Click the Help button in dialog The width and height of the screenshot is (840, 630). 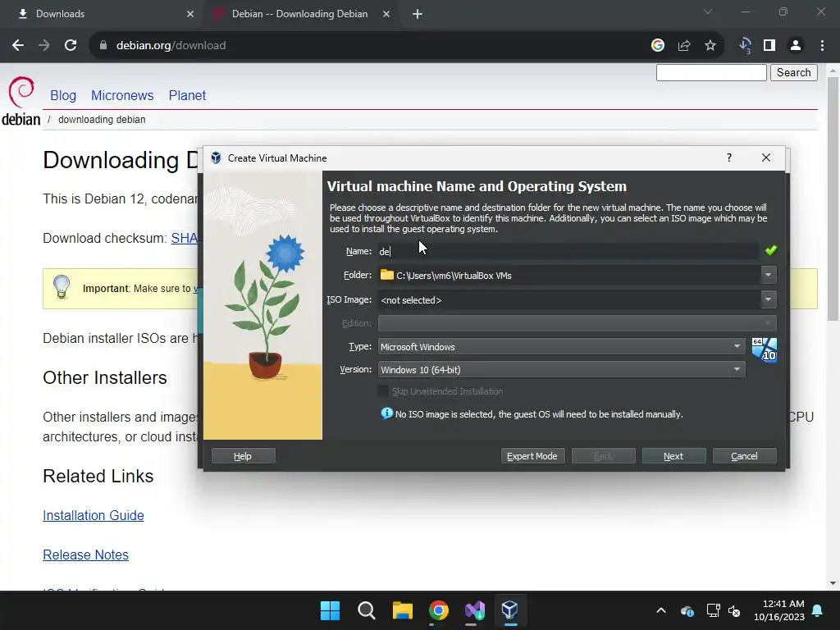click(243, 456)
